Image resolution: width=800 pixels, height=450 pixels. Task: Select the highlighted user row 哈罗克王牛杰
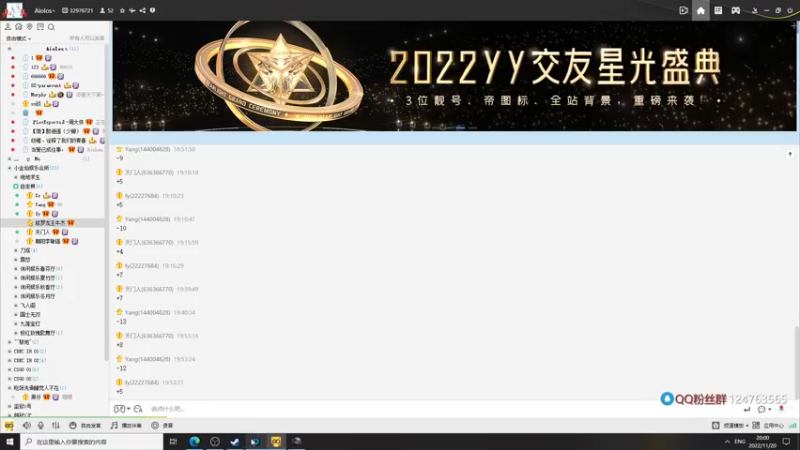(53, 223)
